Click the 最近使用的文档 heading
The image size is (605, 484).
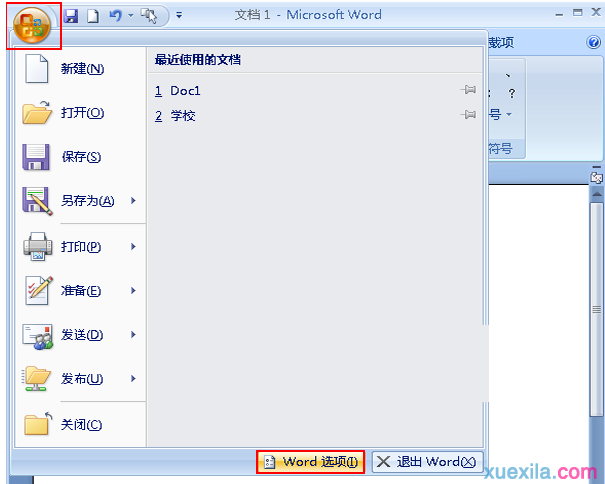[x=198, y=60]
